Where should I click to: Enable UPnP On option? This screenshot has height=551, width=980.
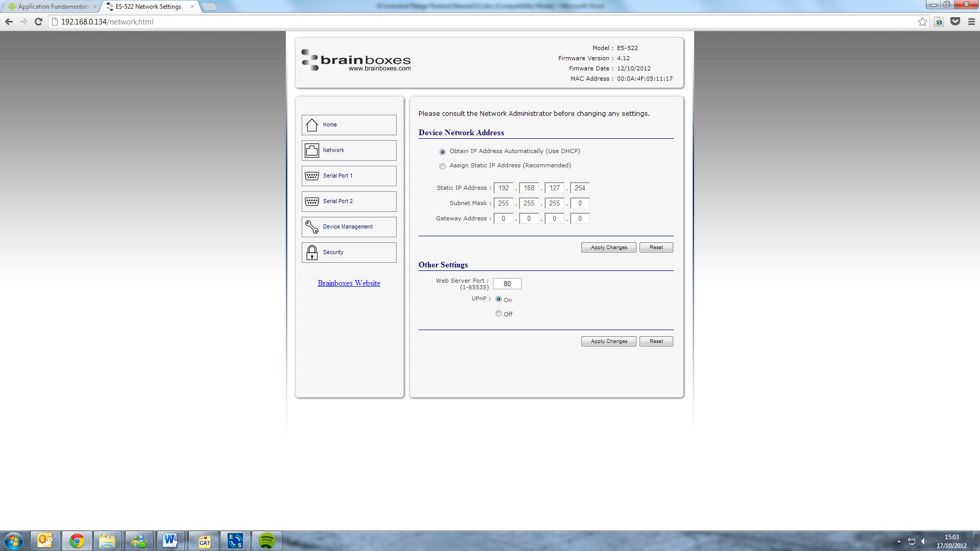coord(499,299)
